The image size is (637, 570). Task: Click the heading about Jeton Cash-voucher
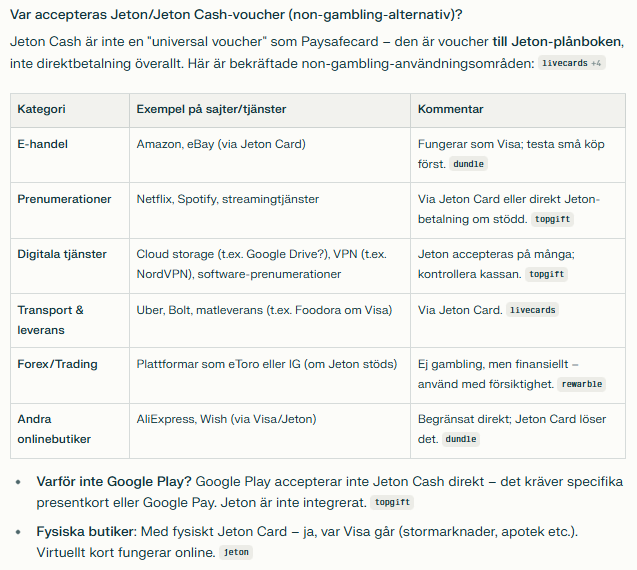(236, 15)
